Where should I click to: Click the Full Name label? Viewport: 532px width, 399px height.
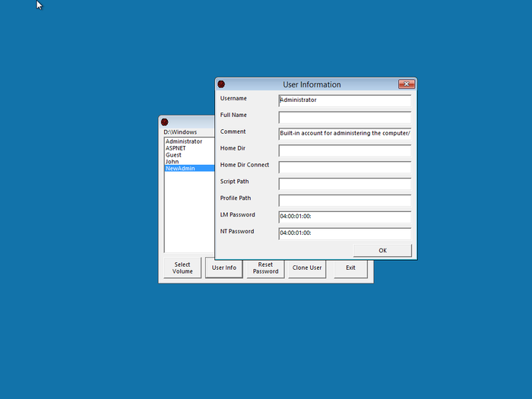[x=233, y=115]
